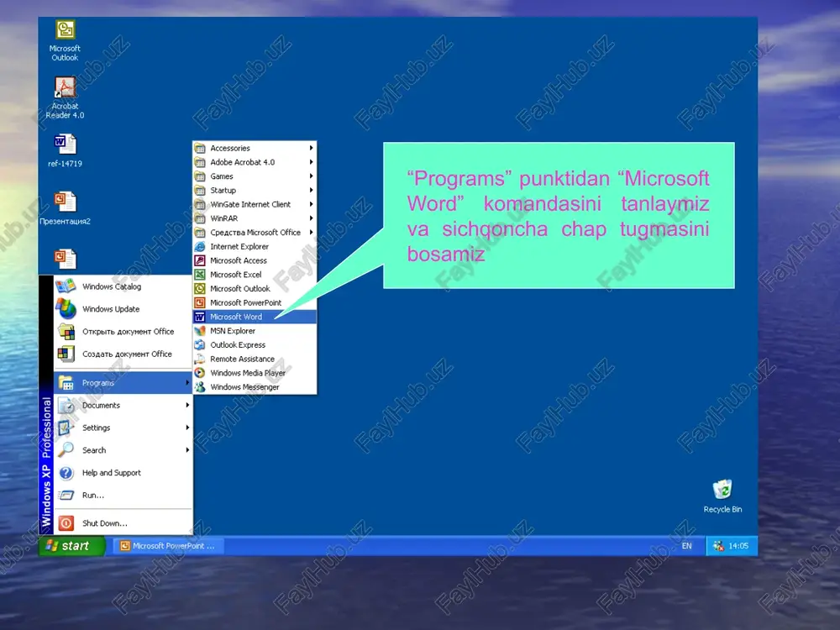
Task: Expand the Accessories submenu arrow
Action: (x=311, y=148)
